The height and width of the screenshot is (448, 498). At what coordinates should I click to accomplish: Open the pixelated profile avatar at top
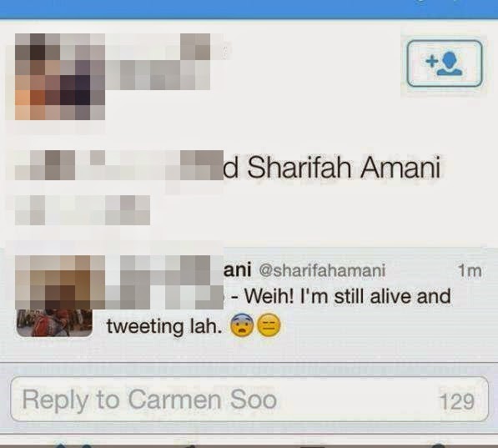[60, 77]
